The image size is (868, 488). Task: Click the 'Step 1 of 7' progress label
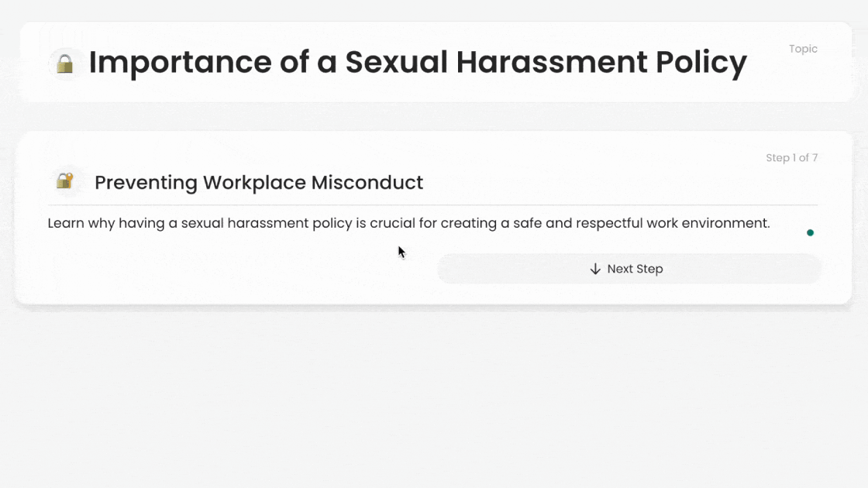point(791,158)
